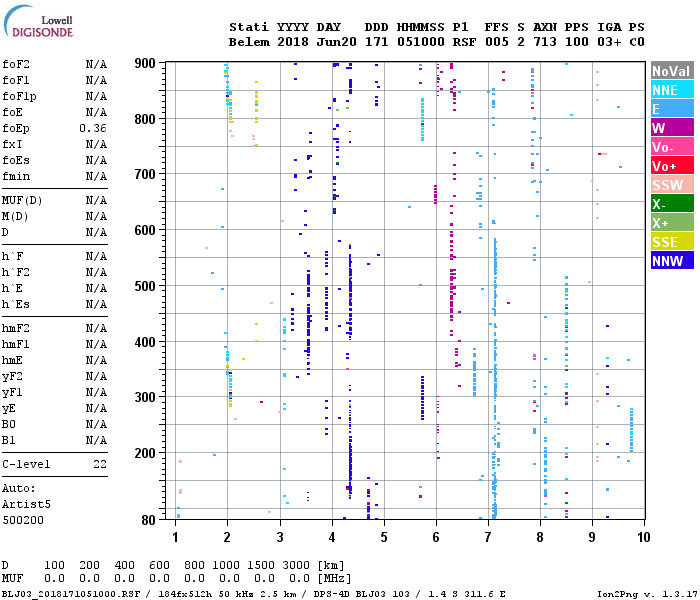Select the NoVal legend swatch
Viewport: 700px width, 600px height.
(x=672, y=71)
